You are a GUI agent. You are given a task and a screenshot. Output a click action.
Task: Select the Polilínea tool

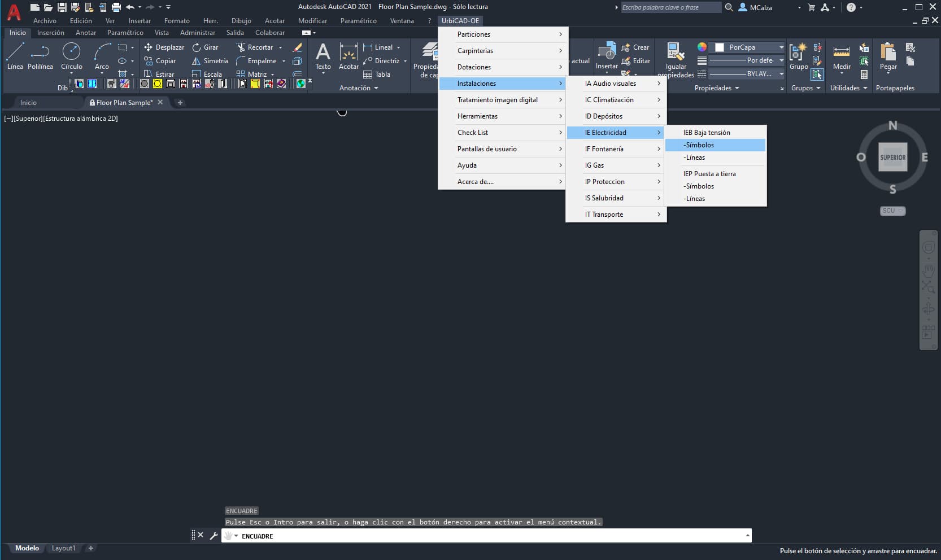pos(40,56)
